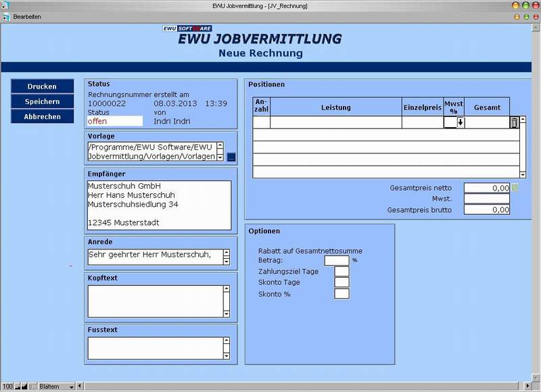Click the zoom-out mountain icon in status bar

(18, 387)
